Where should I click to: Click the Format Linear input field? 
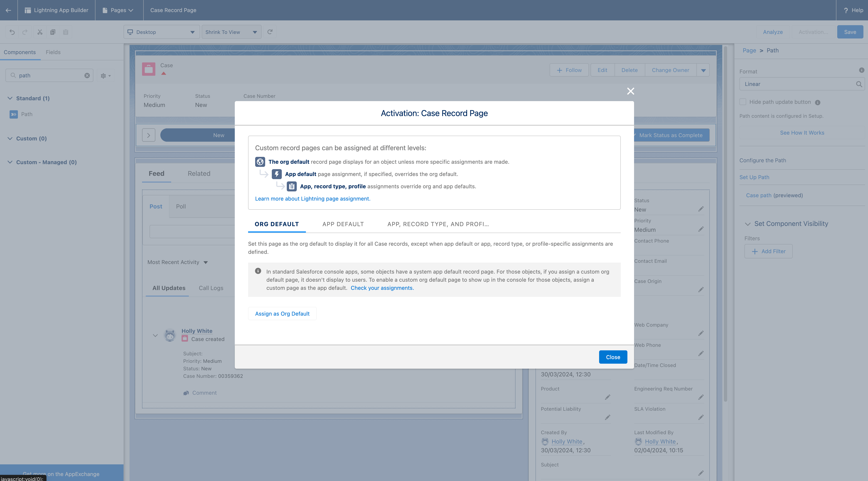pos(797,84)
